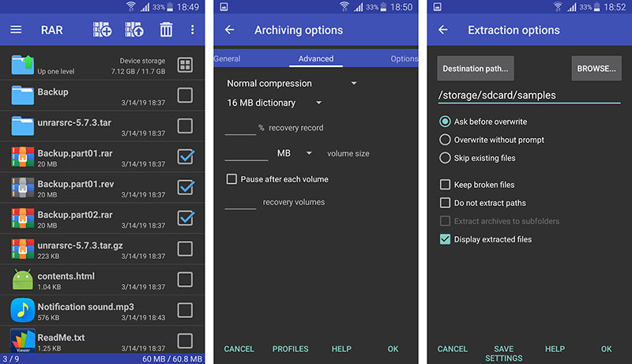Tap the extract archive icon in toolbar

(134, 30)
